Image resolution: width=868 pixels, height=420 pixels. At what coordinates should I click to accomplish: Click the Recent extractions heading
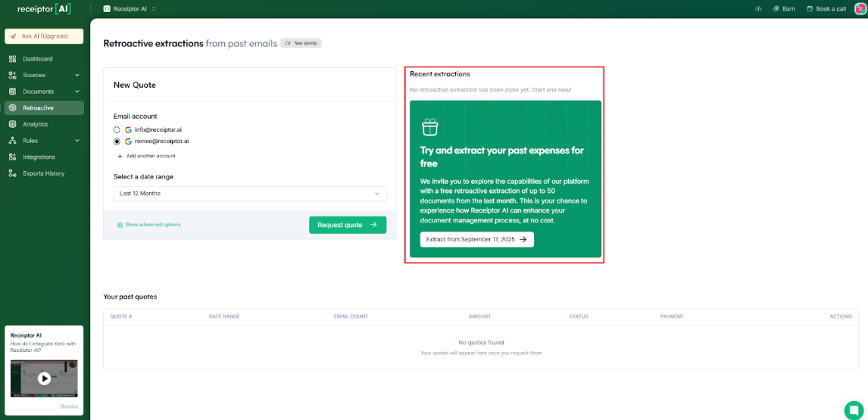[x=439, y=74]
